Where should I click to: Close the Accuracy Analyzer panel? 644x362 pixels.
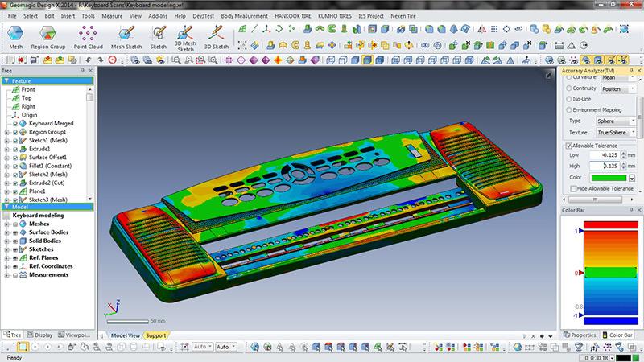click(x=638, y=73)
